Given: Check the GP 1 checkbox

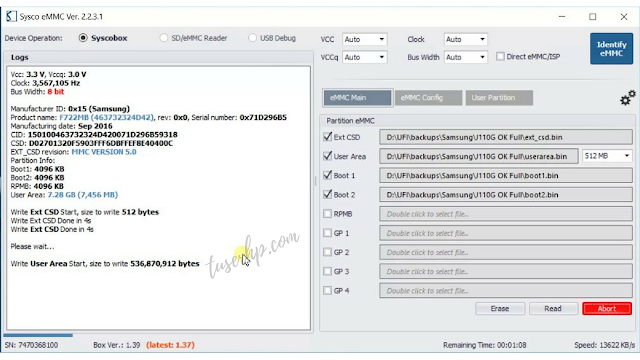Looking at the screenshot, I should [x=327, y=233].
